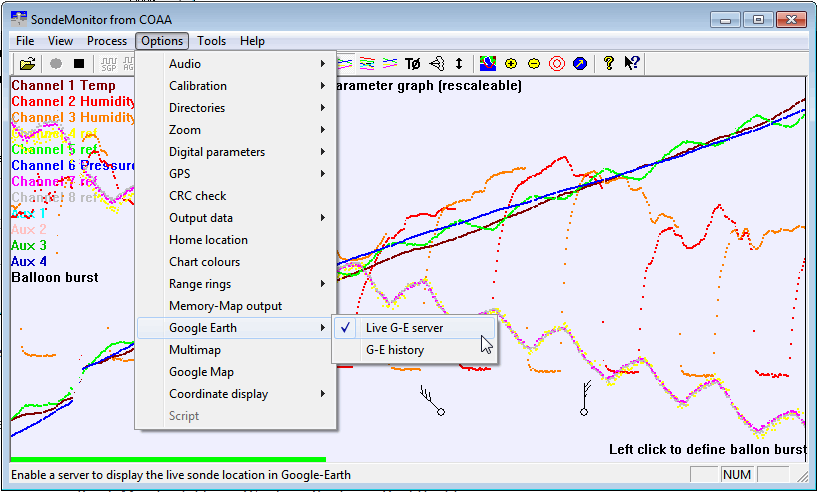Click Aux 4 legend label
Viewport: 818px width, 492px height.
pos(29,261)
